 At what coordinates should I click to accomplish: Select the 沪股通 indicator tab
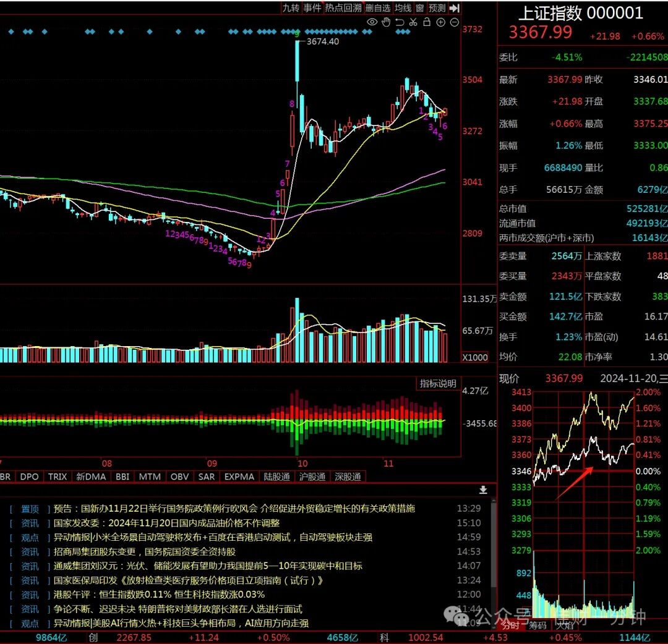312,477
